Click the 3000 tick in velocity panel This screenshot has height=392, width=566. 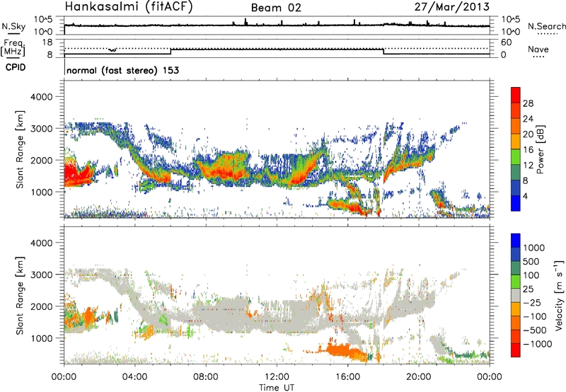click(x=42, y=275)
